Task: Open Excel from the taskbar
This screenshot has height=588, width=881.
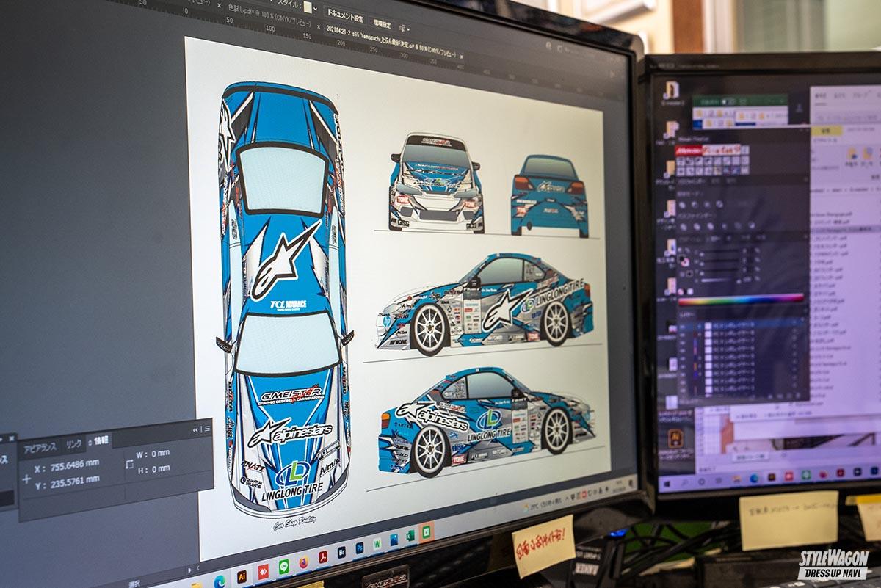Action: (410, 535)
